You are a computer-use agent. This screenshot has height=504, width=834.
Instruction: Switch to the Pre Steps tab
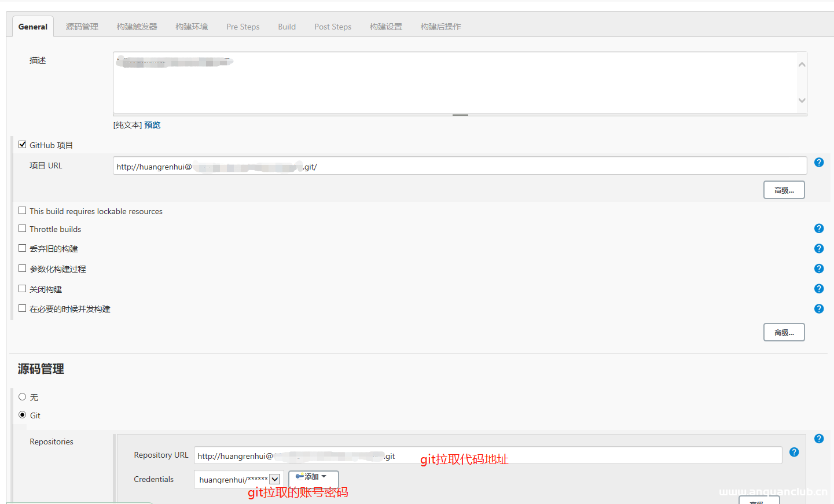point(243,27)
